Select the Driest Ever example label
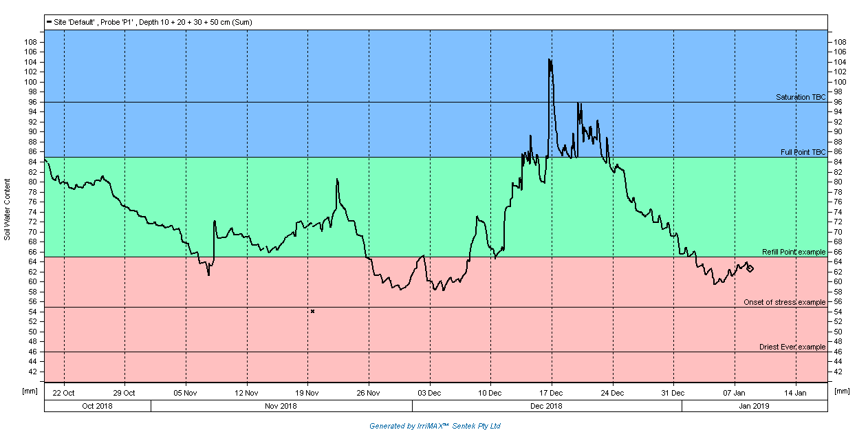 click(x=792, y=347)
